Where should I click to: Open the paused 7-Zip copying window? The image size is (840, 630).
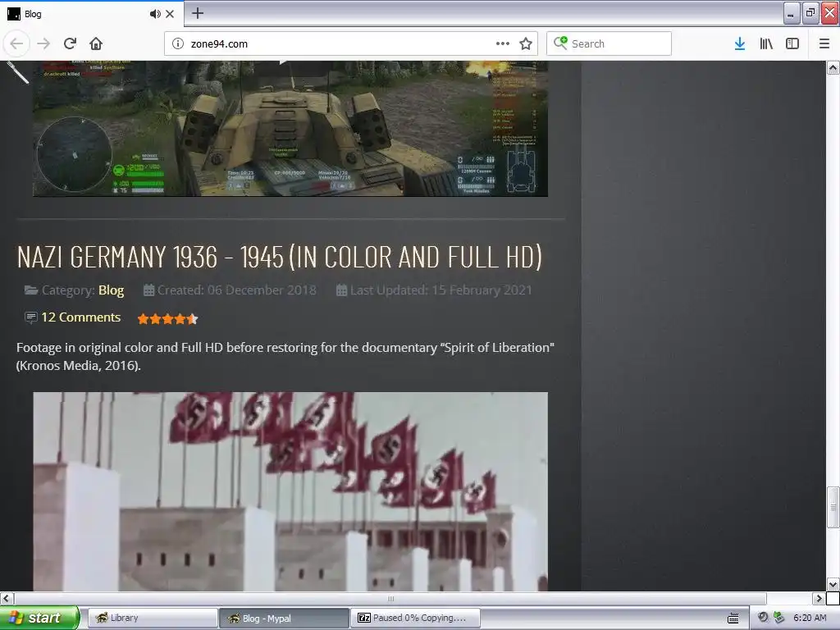pyautogui.click(x=415, y=618)
